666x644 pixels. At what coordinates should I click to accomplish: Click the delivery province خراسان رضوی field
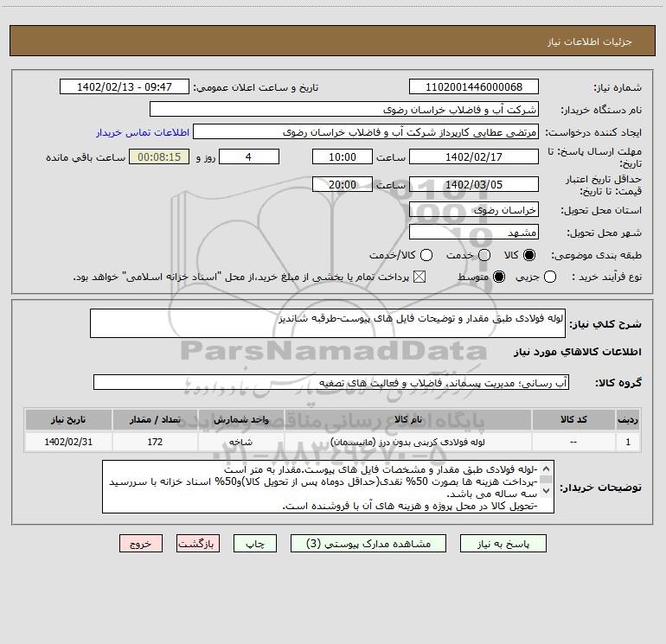[474, 209]
